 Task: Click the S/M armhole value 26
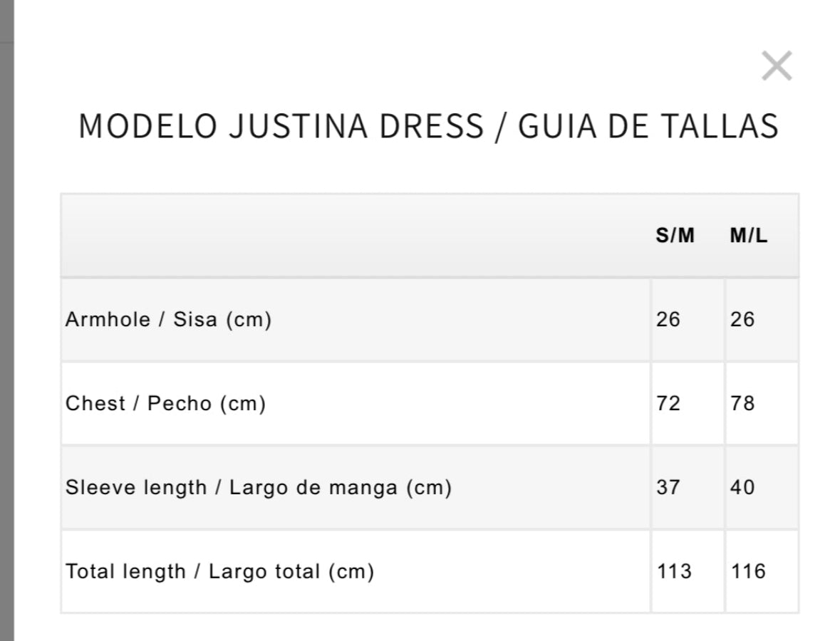click(x=668, y=320)
